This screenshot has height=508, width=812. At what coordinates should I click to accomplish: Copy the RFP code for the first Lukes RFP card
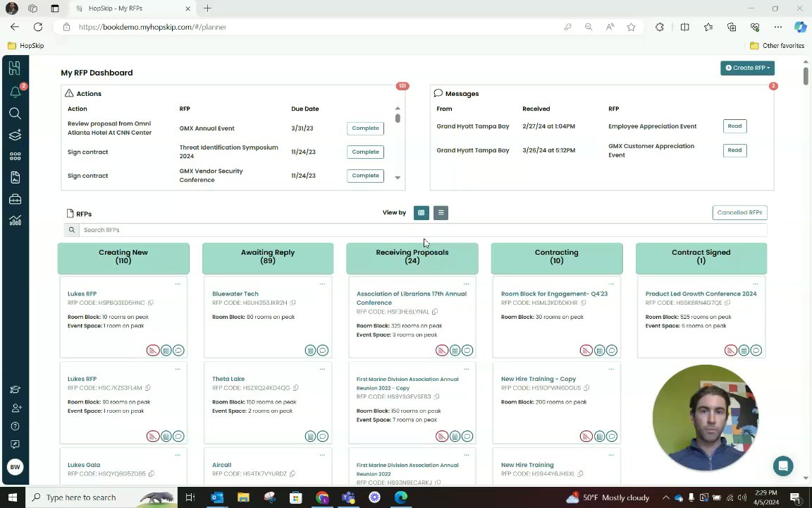151,303
